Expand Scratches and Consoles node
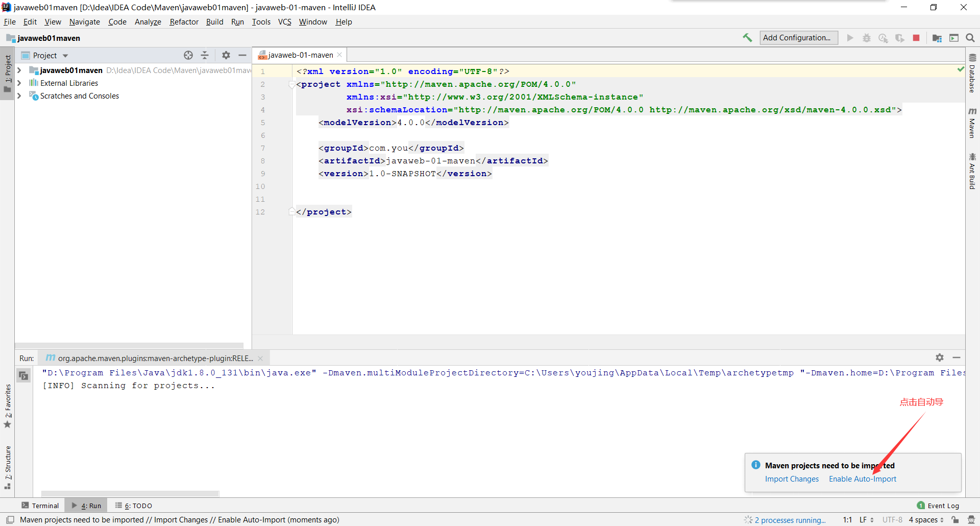980x526 pixels. tap(19, 96)
